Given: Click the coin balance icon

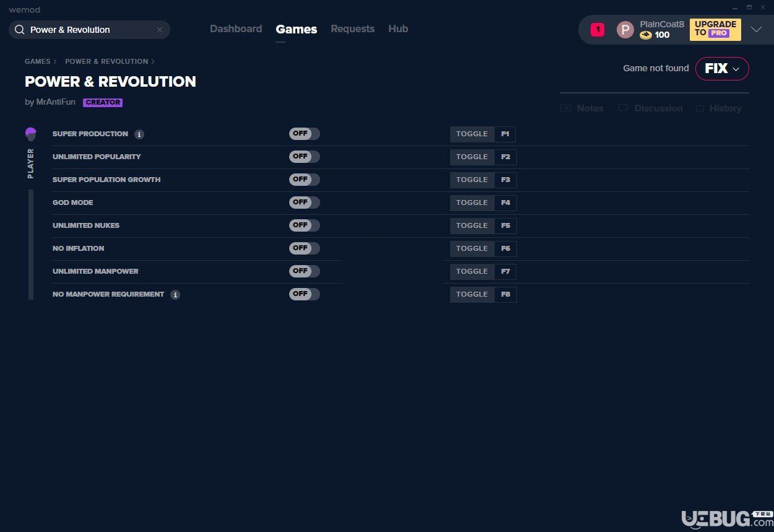Looking at the screenshot, I should click(x=646, y=35).
